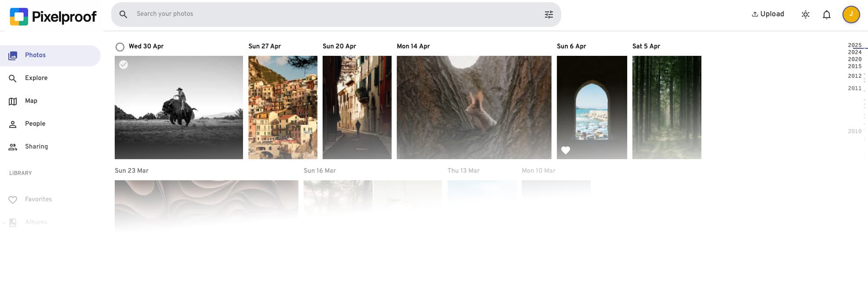Toggle light/dark theme icon
Screen dimensions: 868x295
pyautogui.click(x=805, y=15)
